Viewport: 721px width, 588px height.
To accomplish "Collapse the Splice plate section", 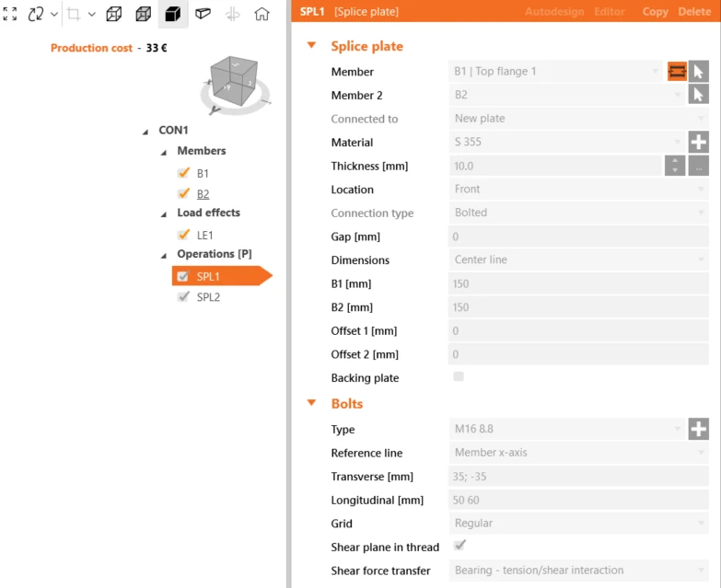I will click(x=312, y=45).
